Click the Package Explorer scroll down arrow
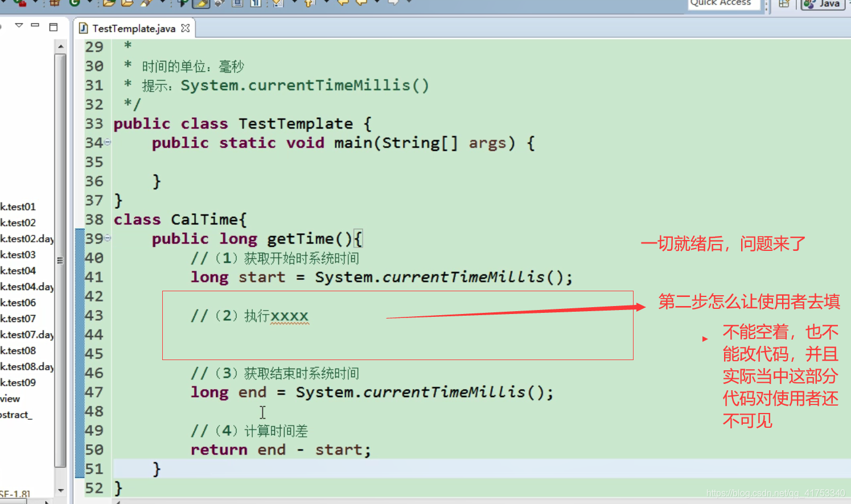Viewport: 851px width, 504px height. click(x=60, y=490)
